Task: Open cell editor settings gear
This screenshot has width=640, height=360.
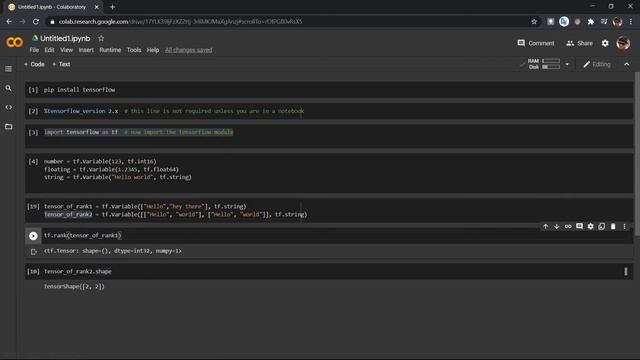Action: point(591,226)
